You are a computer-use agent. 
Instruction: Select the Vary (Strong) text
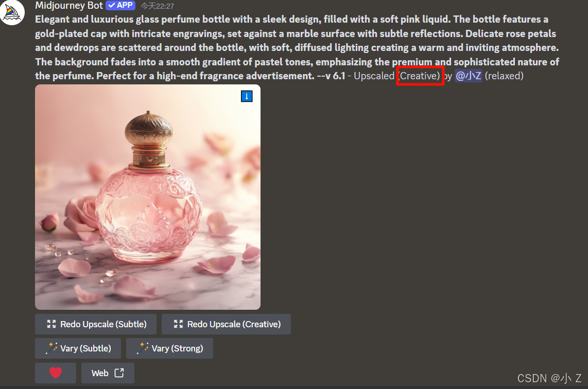(x=177, y=348)
